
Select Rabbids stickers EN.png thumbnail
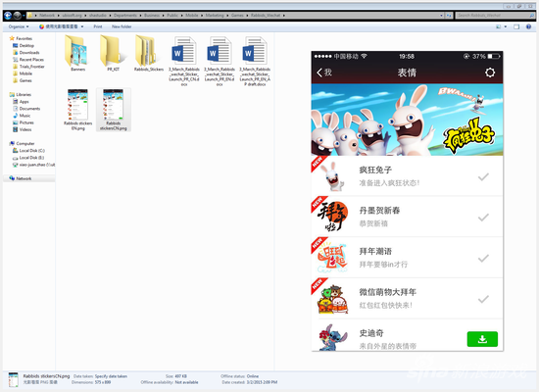(78, 110)
